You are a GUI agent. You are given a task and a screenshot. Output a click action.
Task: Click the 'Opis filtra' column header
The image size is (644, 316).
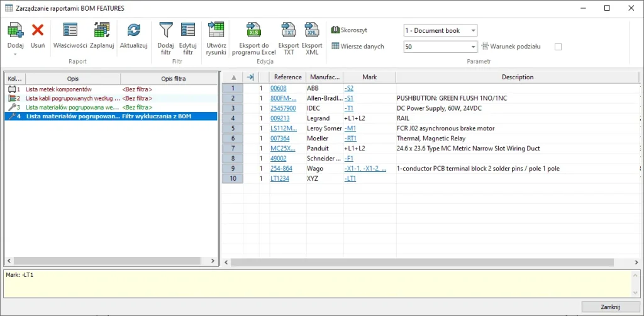click(169, 79)
